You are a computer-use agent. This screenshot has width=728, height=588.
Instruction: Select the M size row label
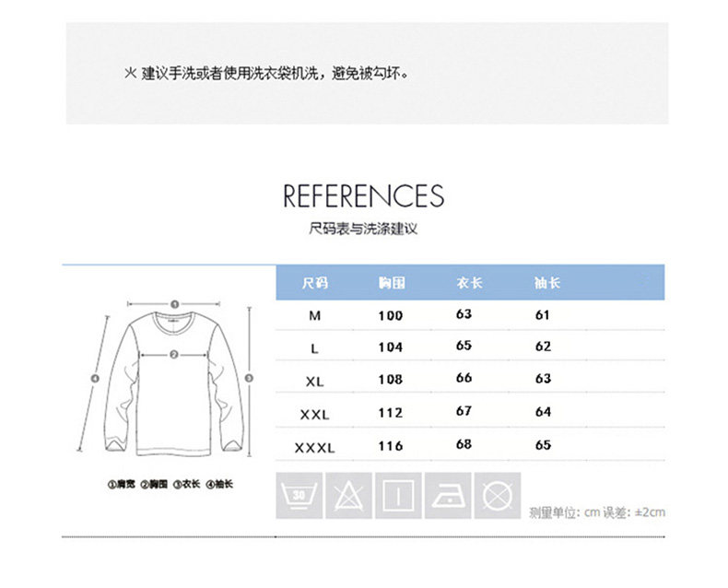(x=315, y=316)
